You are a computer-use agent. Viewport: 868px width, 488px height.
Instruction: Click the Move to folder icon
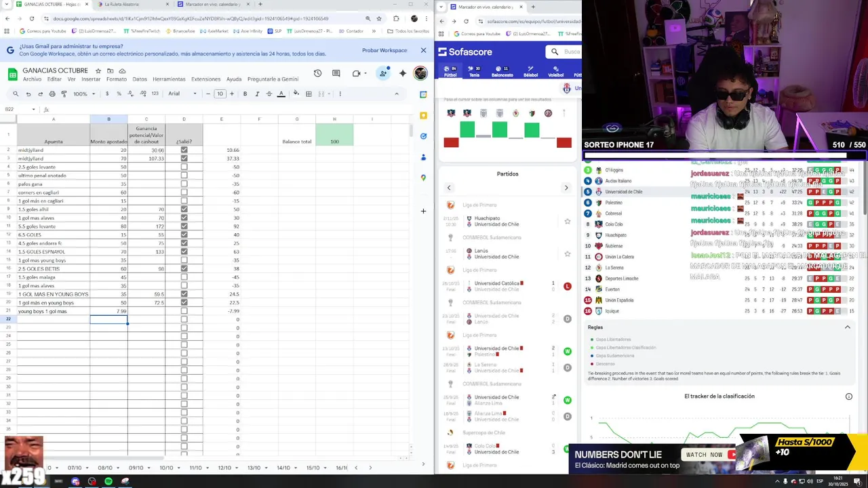click(x=110, y=71)
